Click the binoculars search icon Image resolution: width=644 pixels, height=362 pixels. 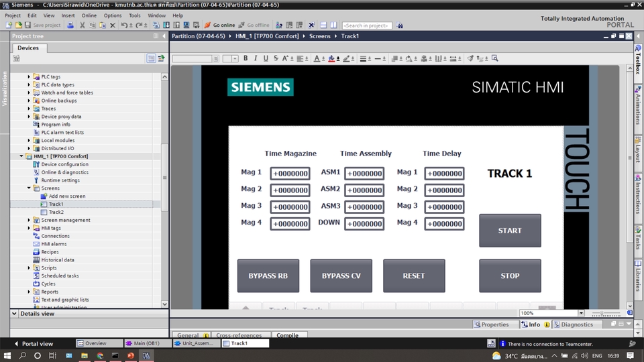click(400, 25)
